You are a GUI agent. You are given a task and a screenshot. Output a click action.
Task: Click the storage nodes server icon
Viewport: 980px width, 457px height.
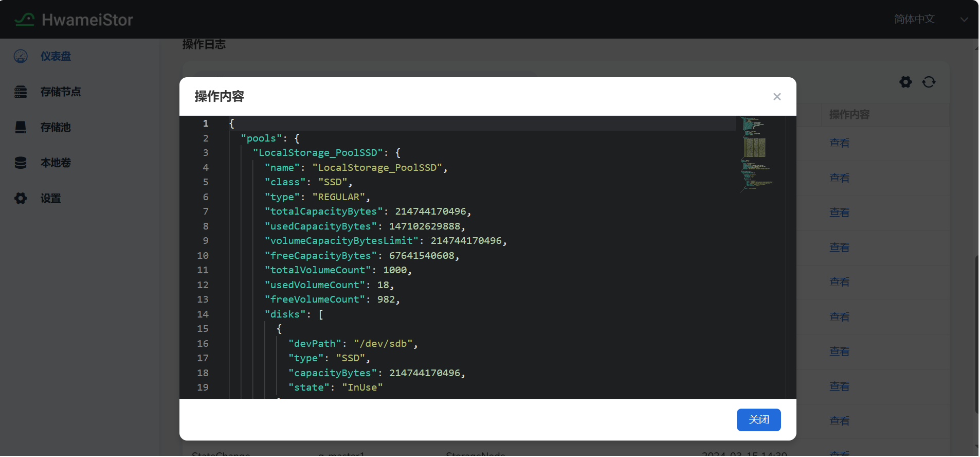pyautogui.click(x=21, y=92)
